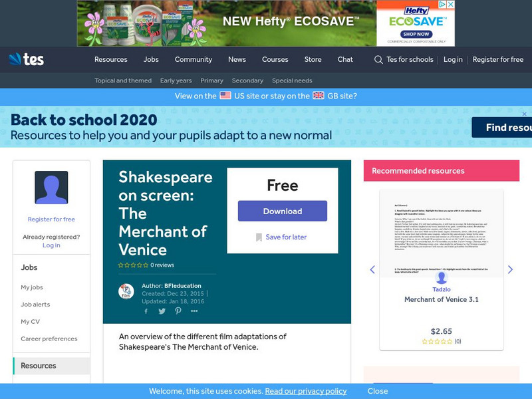Share on Facebook icon
Image resolution: width=532 pixels, height=399 pixels.
[x=146, y=311]
